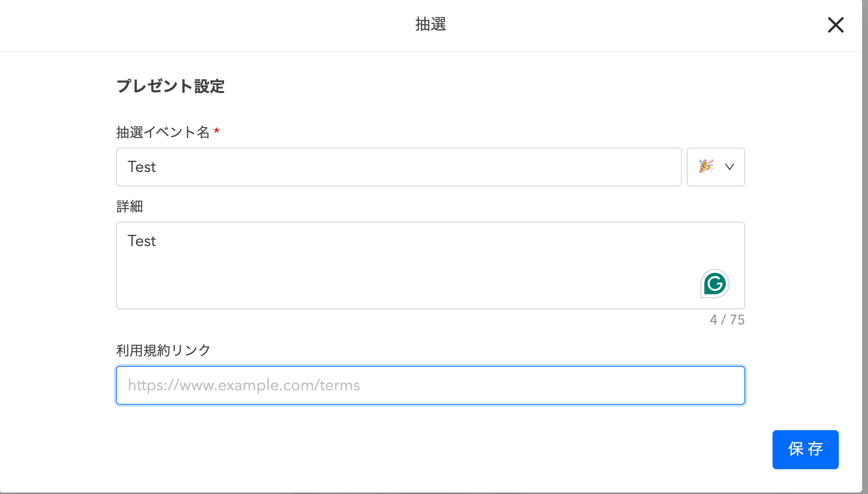Focus the 利用規約リンク URL field
Viewport: 868px width, 494px height.
coord(430,385)
